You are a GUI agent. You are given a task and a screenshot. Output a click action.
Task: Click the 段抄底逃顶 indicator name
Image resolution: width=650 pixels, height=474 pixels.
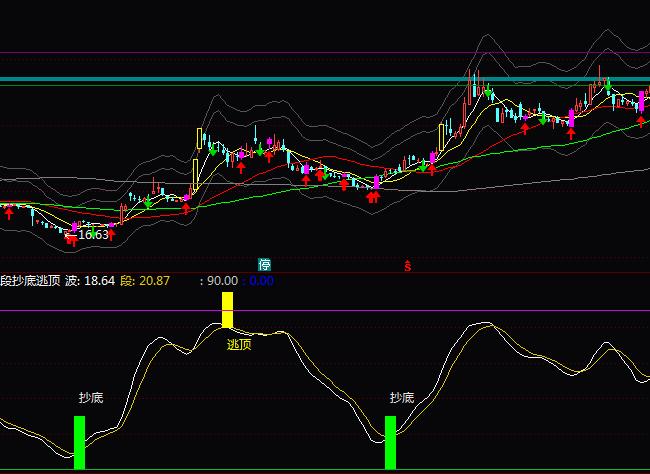pyautogui.click(x=30, y=282)
